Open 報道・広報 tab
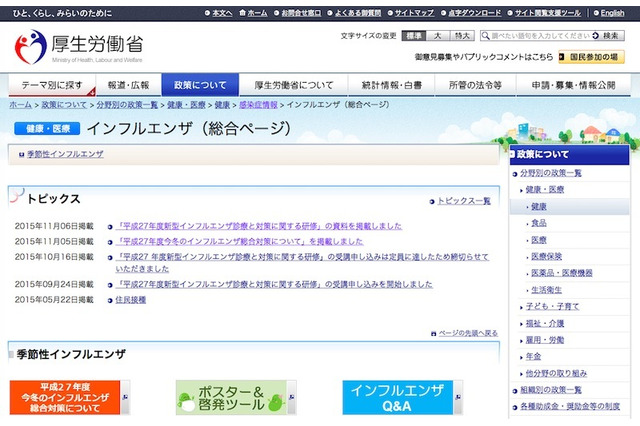Screen dimensions: 640x426 [x=129, y=85]
